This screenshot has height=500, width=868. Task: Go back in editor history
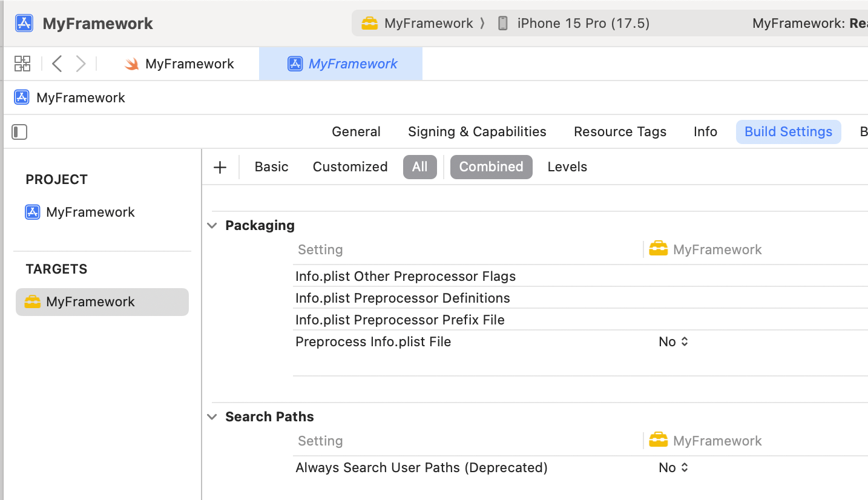coord(57,64)
